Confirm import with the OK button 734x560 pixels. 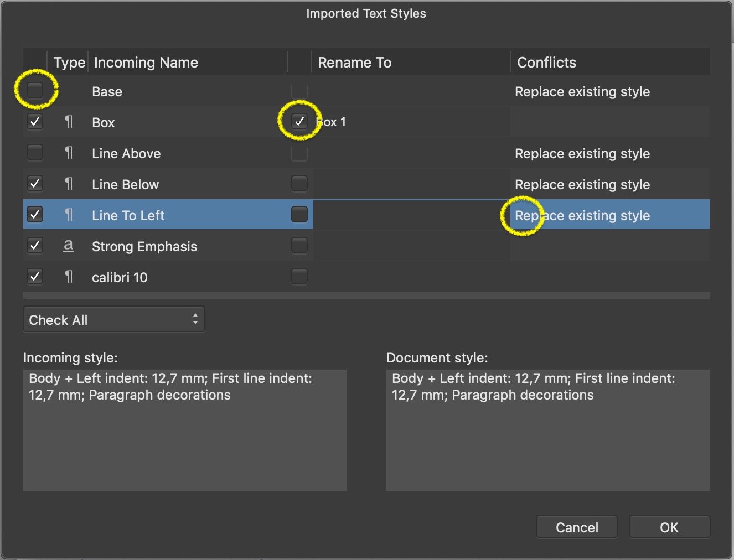(669, 527)
